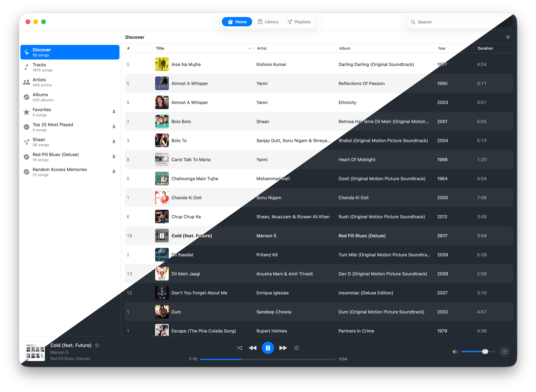The width and height of the screenshot is (536, 392).
Task: Sort by the Duration column
Action: (x=494, y=48)
